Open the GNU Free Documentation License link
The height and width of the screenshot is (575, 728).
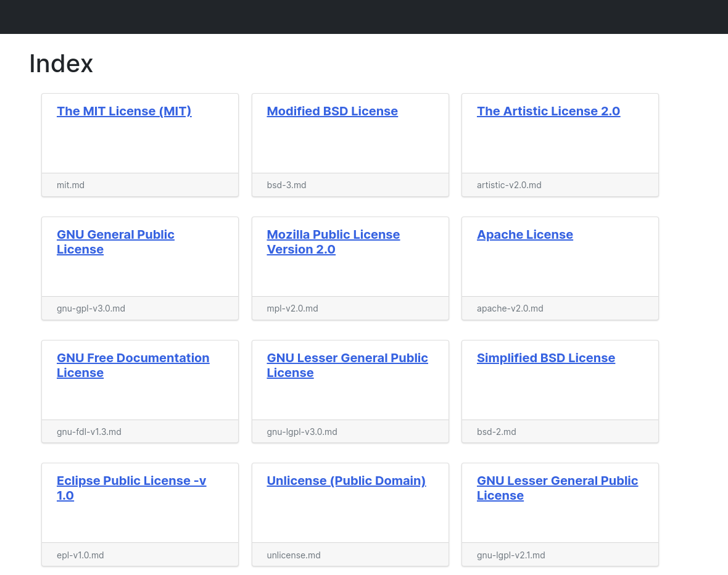pos(133,365)
